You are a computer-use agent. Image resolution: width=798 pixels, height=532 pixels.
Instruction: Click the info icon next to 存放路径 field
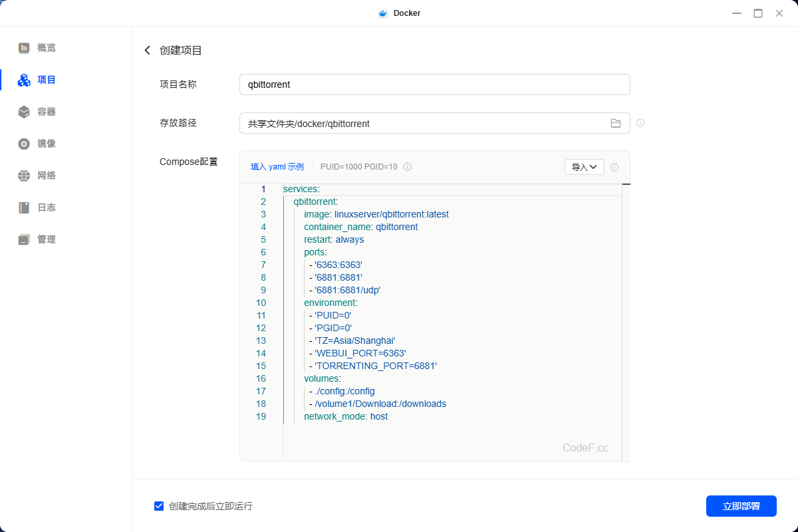[x=640, y=123]
